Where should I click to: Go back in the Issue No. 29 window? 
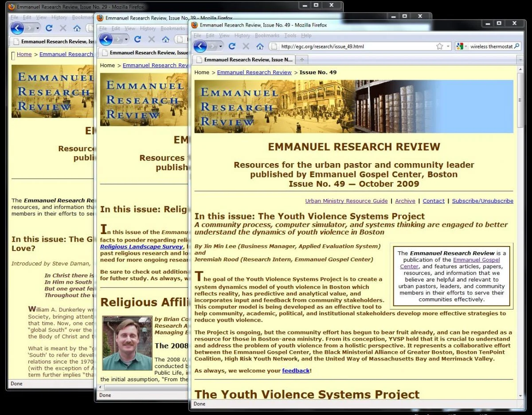click(17, 28)
